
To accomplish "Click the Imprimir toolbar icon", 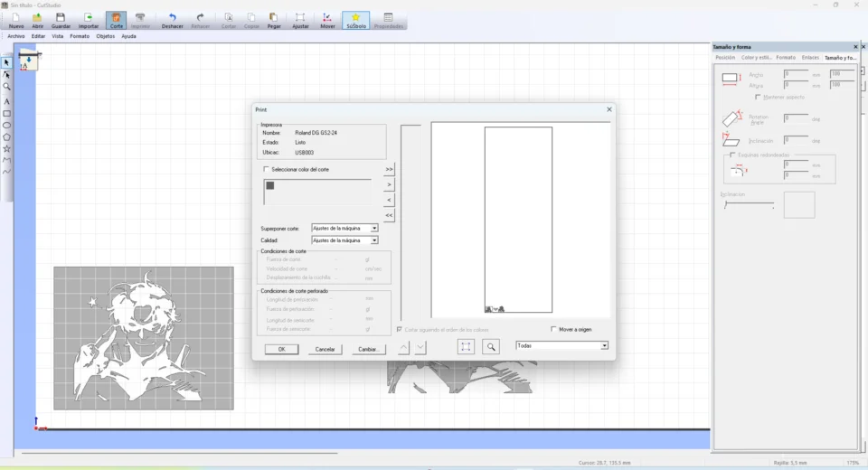I will point(140,21).
